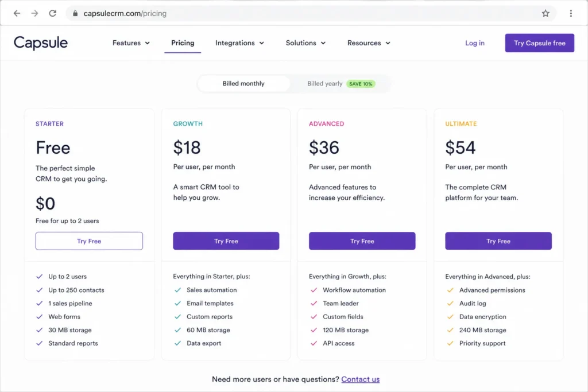Image resolution: width=588 pixels, height=392 pixels.
Task: Click the browser forward arrow
Action: click(34, 14)
